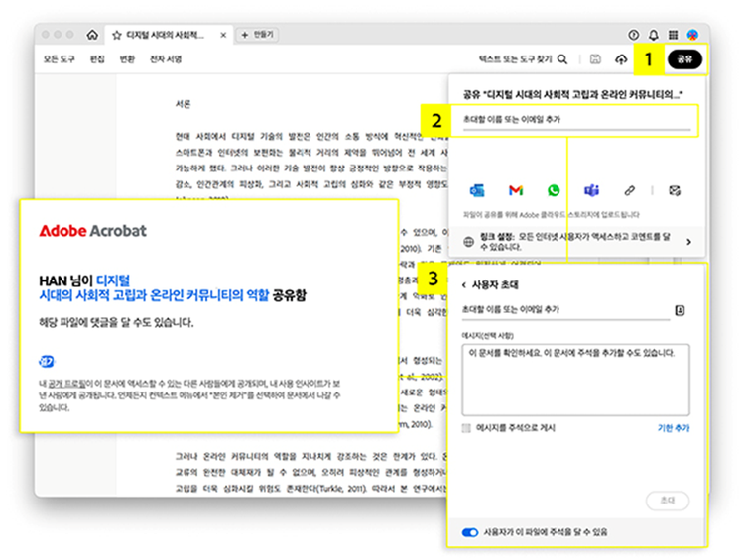Click the 메시지 text box
Screen dimensions: 744x560
pyautogui.click(x=575, y=380)
